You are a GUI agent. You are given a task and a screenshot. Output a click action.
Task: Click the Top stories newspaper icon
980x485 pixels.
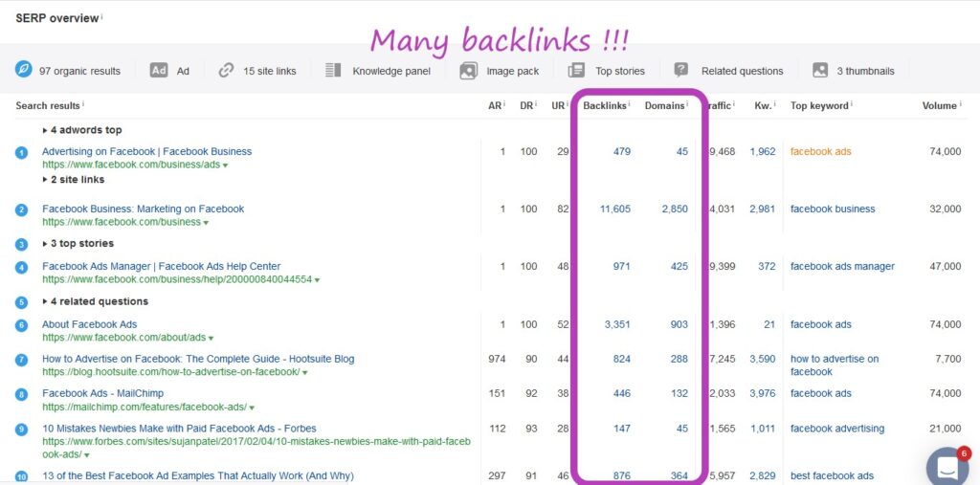(576, 70)
